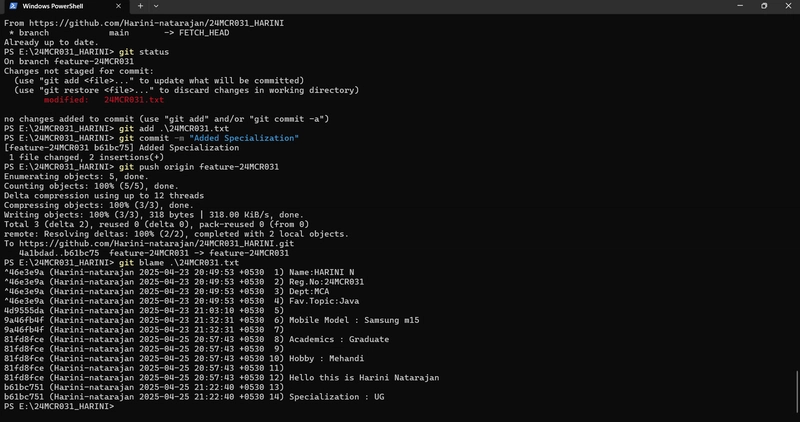Select the Windows PowerShell tab
Screen dimensions: 800x422
(64, 6)
